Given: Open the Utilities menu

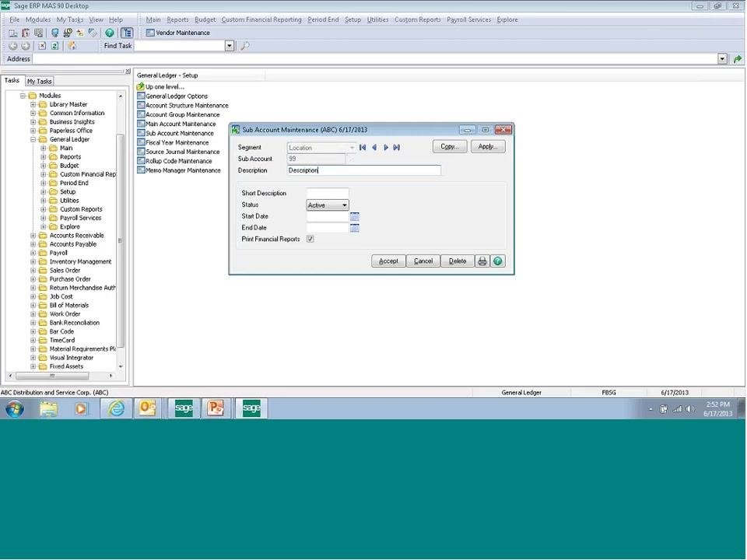Looking at the screenshot, I should point(378,19).
